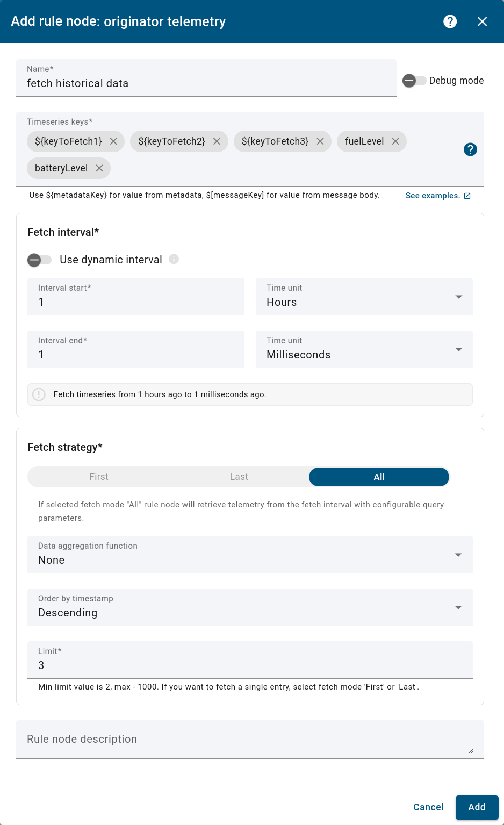
Task: Remove the ${keyToFetch1} chip
Action: pyautogui.click(x=113, y=141)
